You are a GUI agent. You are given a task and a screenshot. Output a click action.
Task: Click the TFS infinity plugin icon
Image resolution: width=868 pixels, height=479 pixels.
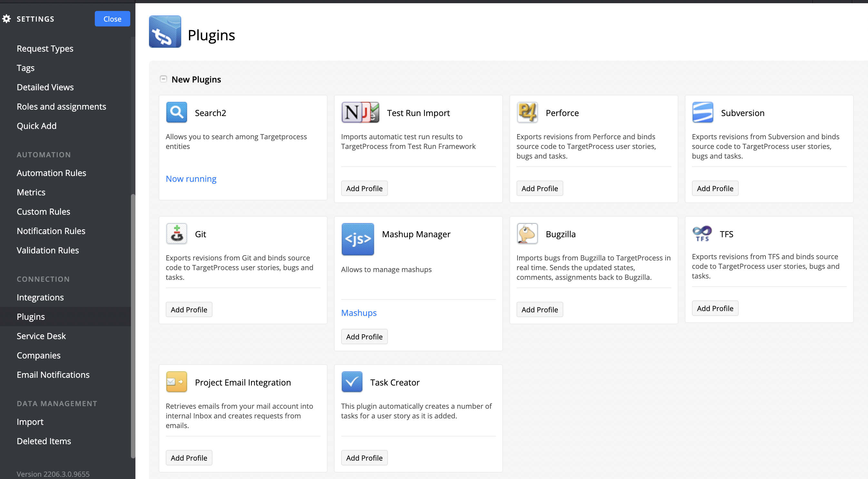point(703,233)
